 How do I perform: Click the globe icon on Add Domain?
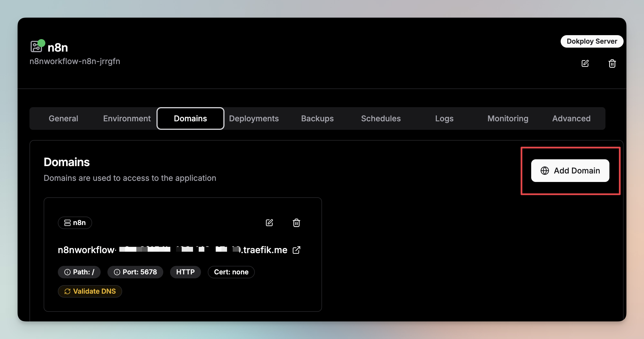coord(545,171)
